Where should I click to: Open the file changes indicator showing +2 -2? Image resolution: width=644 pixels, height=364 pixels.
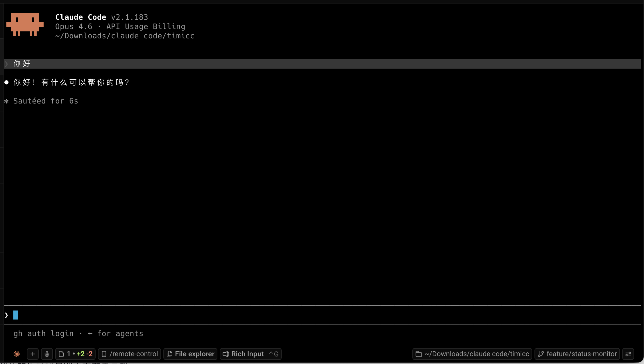pos(76,354)
